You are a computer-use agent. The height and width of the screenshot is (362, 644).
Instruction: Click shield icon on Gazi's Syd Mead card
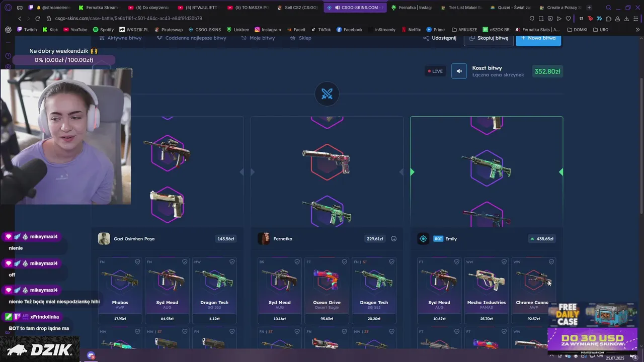185,262
